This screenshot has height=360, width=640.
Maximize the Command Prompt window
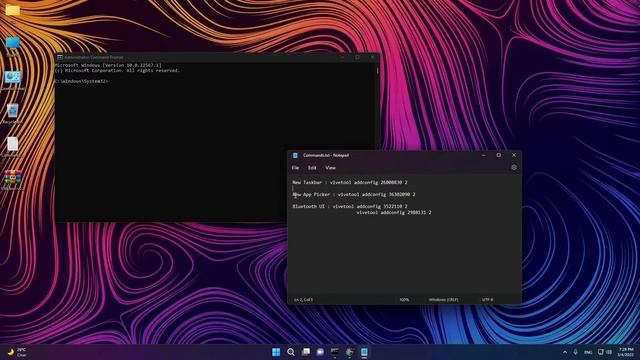point(358,58)
